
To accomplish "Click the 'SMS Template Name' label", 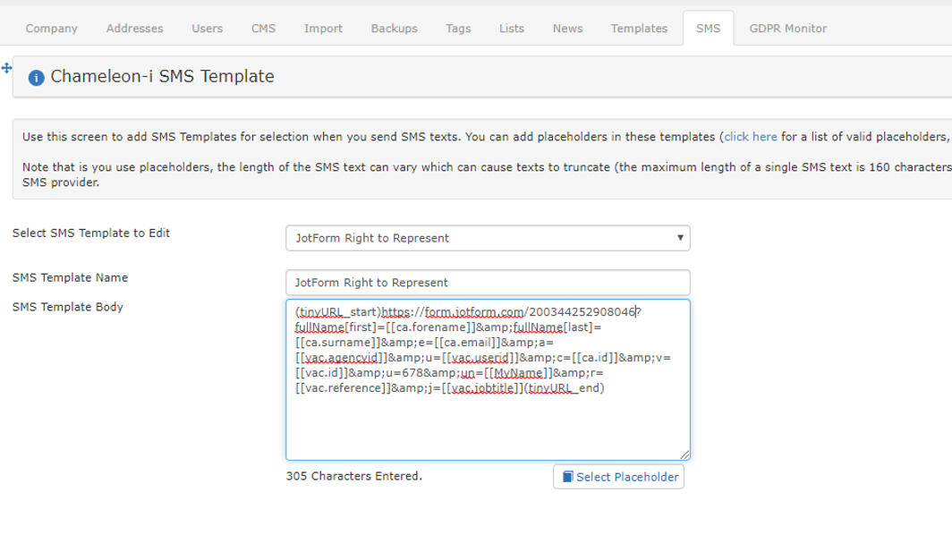I will [70, 277].
